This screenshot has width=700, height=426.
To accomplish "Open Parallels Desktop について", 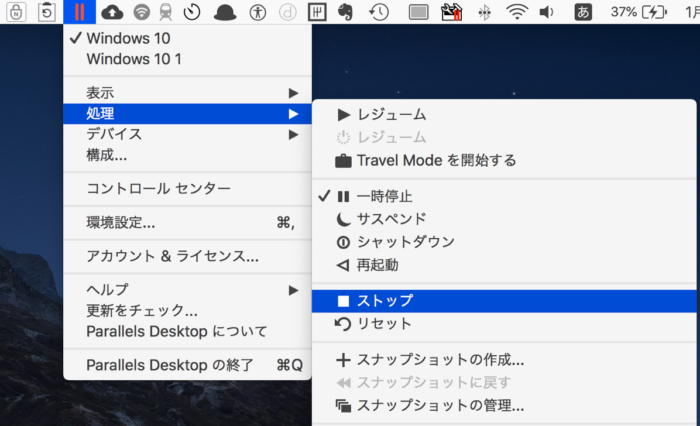I will coord(188,331).
